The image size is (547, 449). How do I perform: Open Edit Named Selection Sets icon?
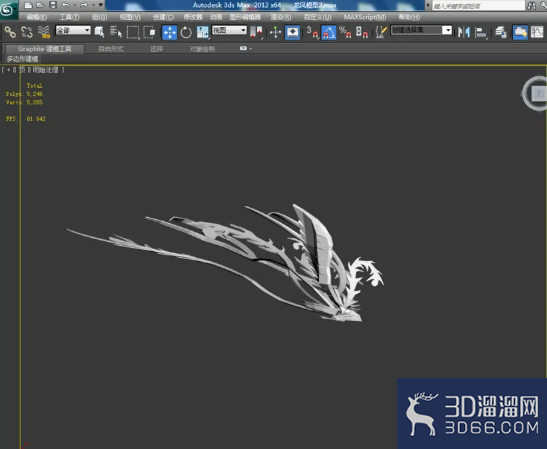coord(381,32)
